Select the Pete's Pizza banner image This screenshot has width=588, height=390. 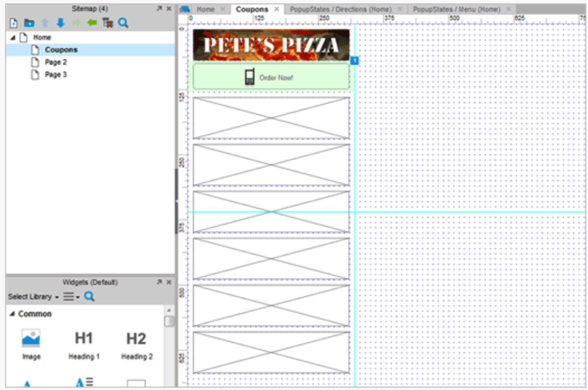pyautogui.click(x=271, y=45)
